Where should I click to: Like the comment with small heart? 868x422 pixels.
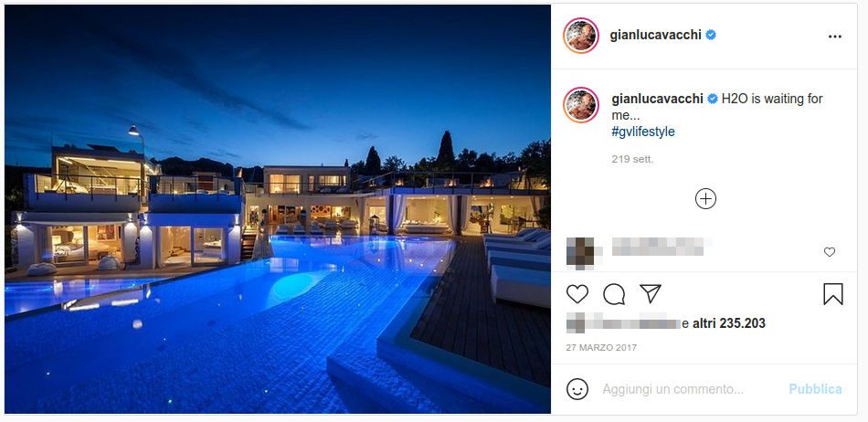pyautogui.click(x=830, y=252)
